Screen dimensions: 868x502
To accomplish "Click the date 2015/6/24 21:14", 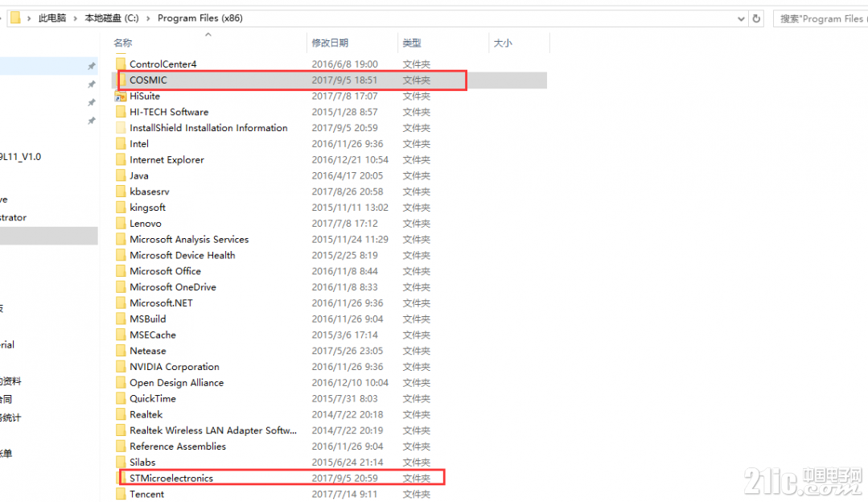I will [x=347, y=462].
